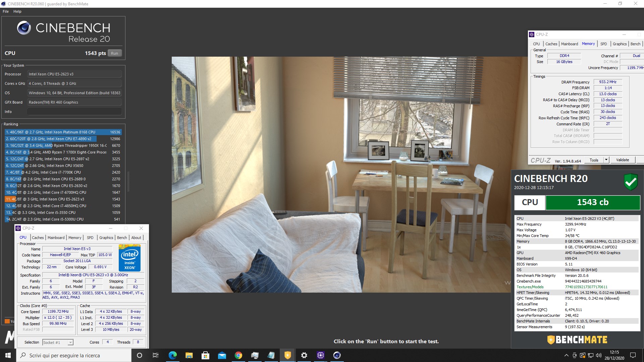644x362 pixels.
Task: Select the Core i5-5300U ranking row
Action: click(x=63, y=219)
